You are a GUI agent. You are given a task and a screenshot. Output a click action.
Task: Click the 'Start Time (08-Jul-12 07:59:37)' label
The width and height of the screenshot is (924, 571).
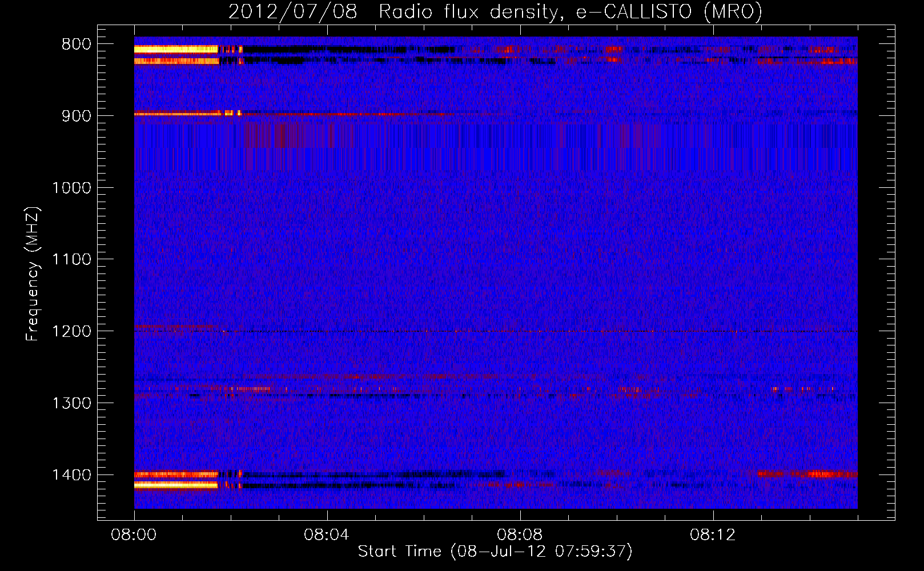tap(495, 551)
